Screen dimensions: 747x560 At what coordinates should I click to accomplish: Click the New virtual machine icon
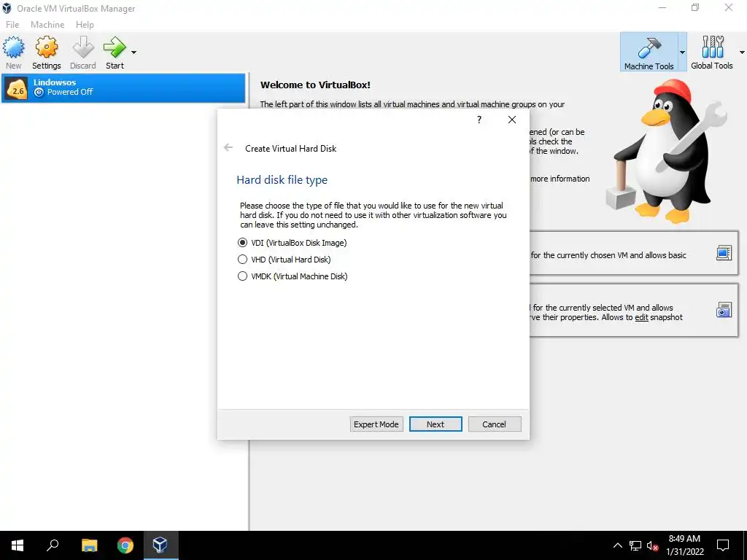click(x=13, y=47)
